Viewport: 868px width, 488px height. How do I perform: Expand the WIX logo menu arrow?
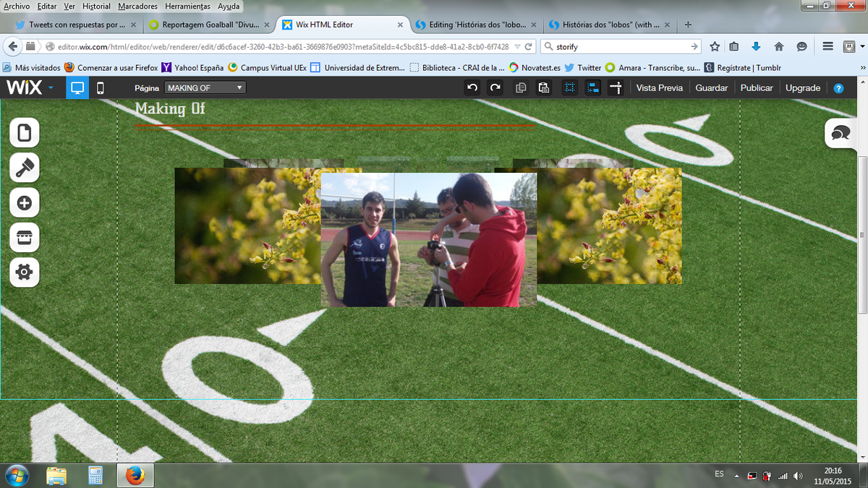tap(51, 88)
